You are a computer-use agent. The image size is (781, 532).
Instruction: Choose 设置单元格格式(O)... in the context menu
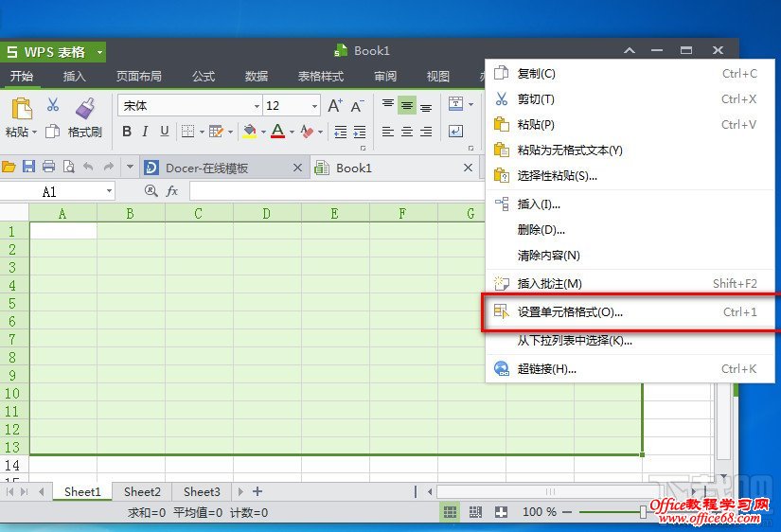coord(570,312)
